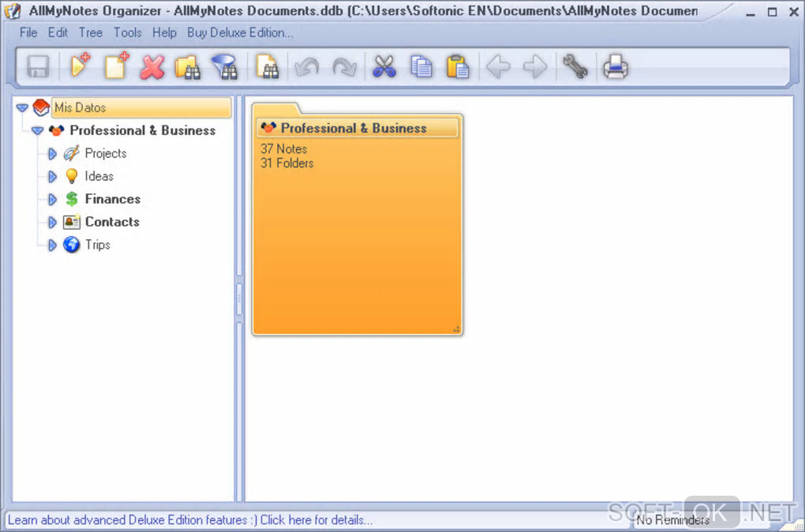
Task: Maximize the AllMyNotes Organizer window
Action: [772, 11]
